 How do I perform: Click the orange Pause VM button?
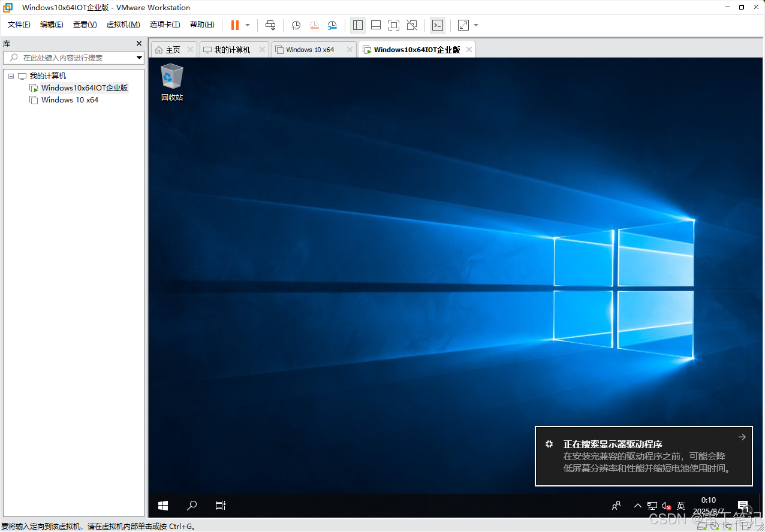(x=234, y=25)
